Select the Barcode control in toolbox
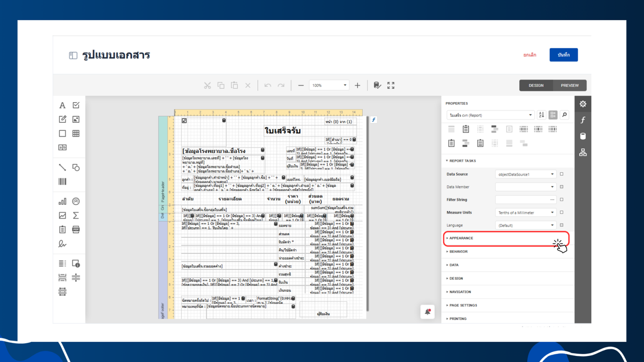The image size is (644, 362). [62, 182]
